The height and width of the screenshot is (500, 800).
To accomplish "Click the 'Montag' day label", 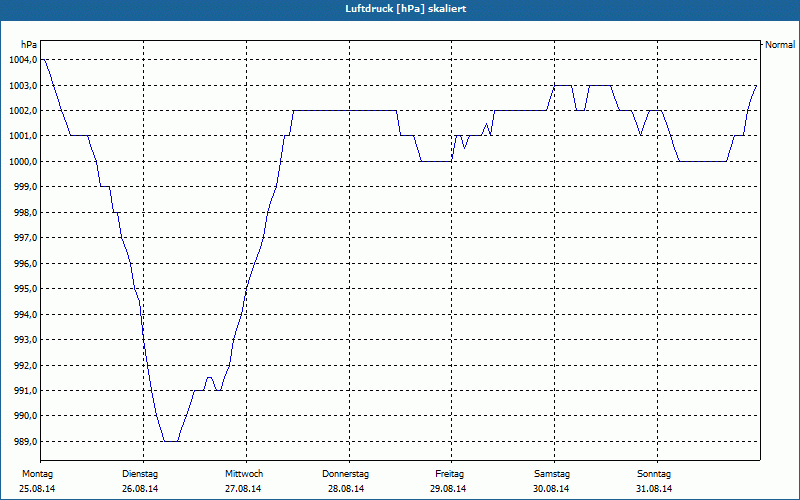I will point(37,474).
